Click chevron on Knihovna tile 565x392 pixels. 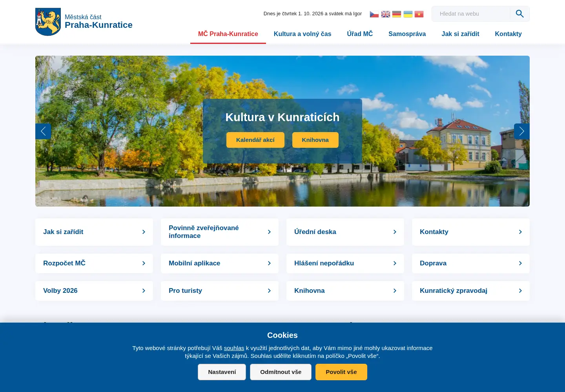395,291
